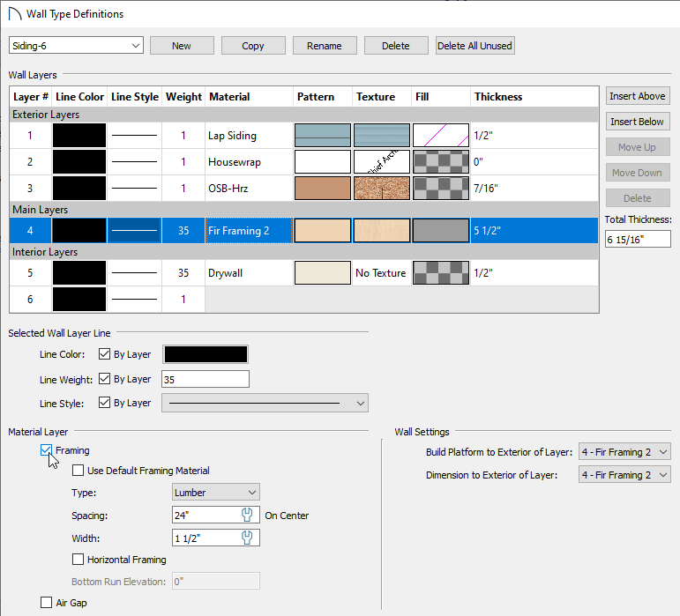Open pattern swatch for Lap Siding
Image resolution: width=680 pixels, height=616 pixels.
(323, 135)
